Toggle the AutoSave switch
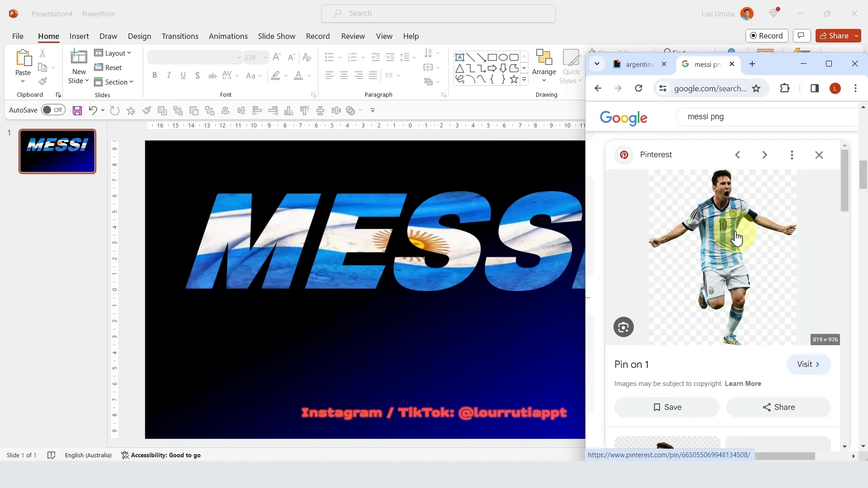This screenshot has width=868, height=488. point(53,110)
